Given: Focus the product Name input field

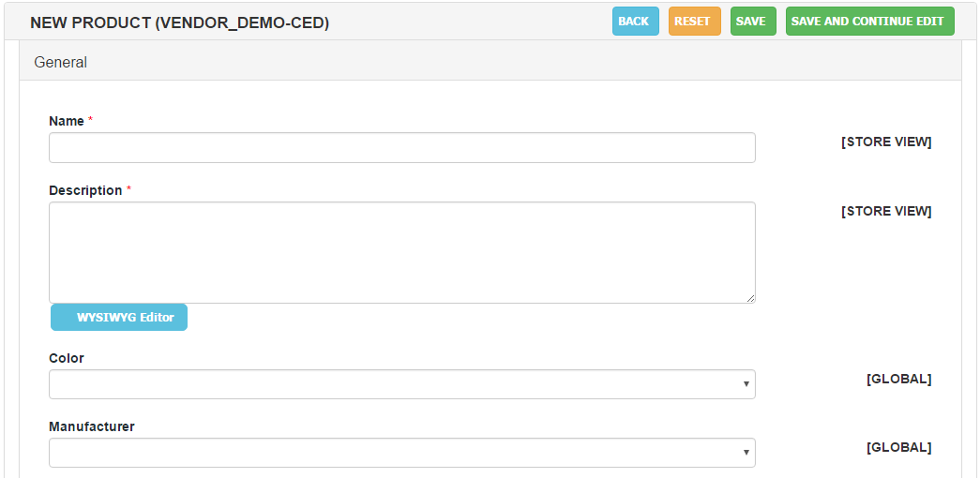Looking at the screenshot, I should [402, 147].
